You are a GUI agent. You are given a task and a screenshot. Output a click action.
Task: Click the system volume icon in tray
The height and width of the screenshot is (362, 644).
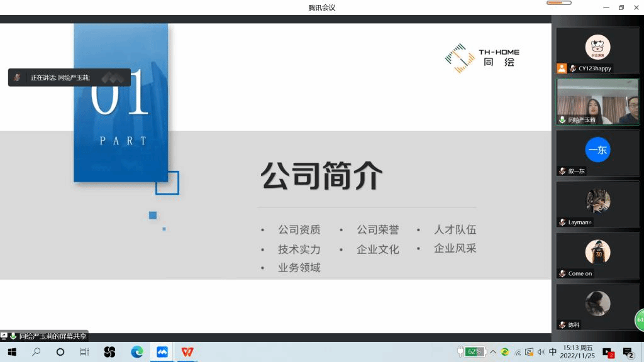[541, 352]
